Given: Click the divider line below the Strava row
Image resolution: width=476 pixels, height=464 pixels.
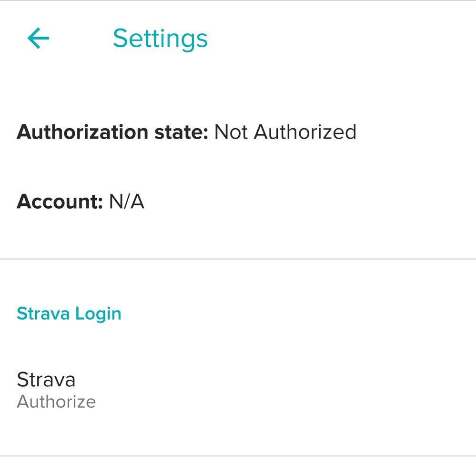Looking at the screenshot, I should tap(238, 456).
